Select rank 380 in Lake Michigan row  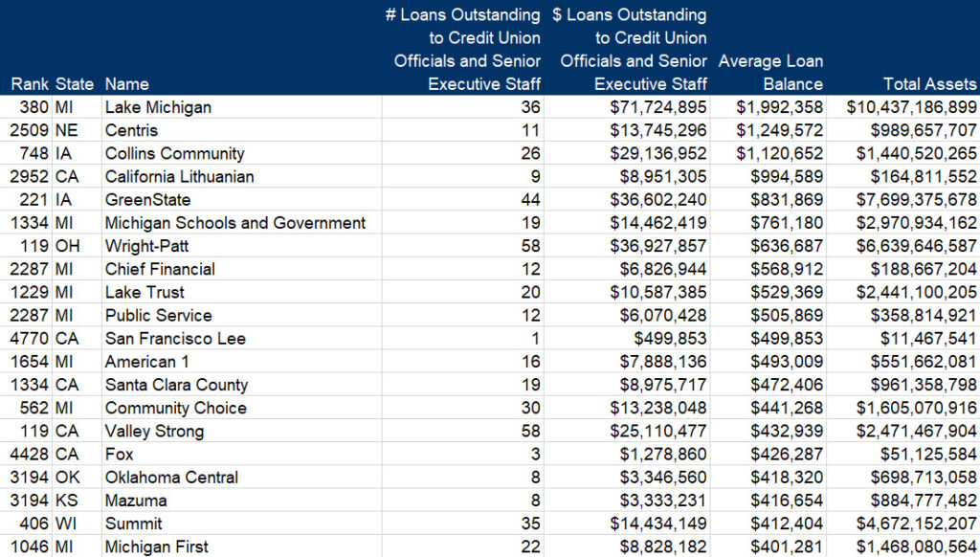[33, 107]
